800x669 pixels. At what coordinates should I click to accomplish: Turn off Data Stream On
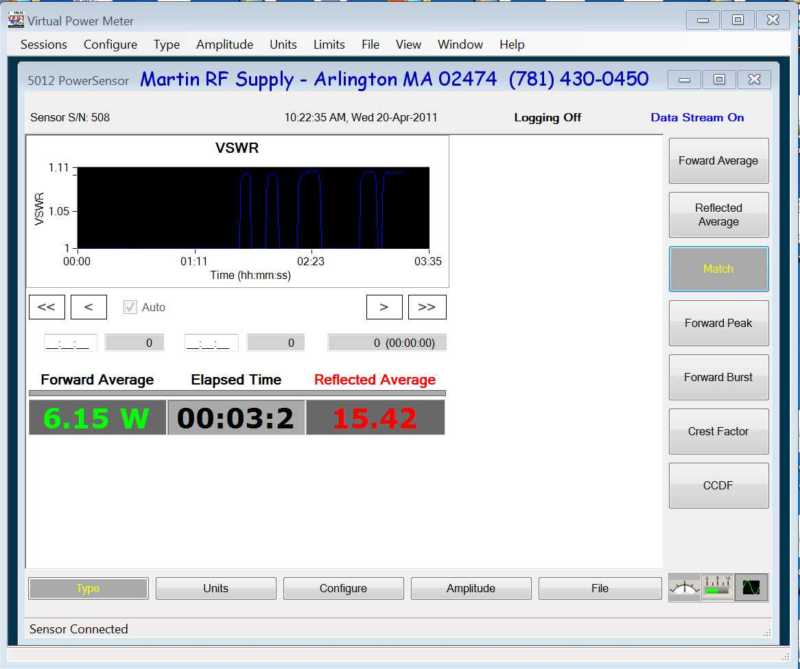(697, 117)
